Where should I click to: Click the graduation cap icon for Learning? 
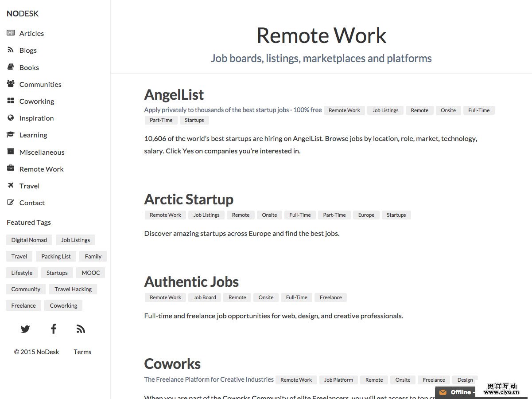pos(11,134)
